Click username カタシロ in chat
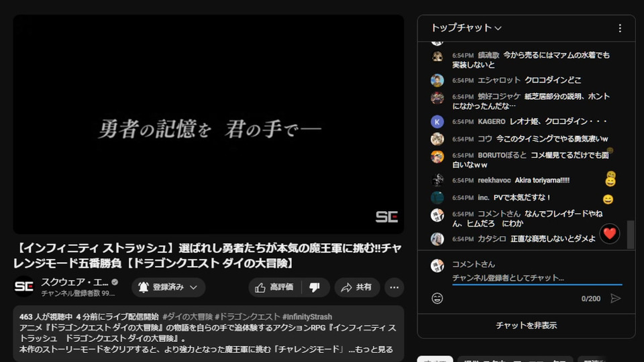 point(492,239)
